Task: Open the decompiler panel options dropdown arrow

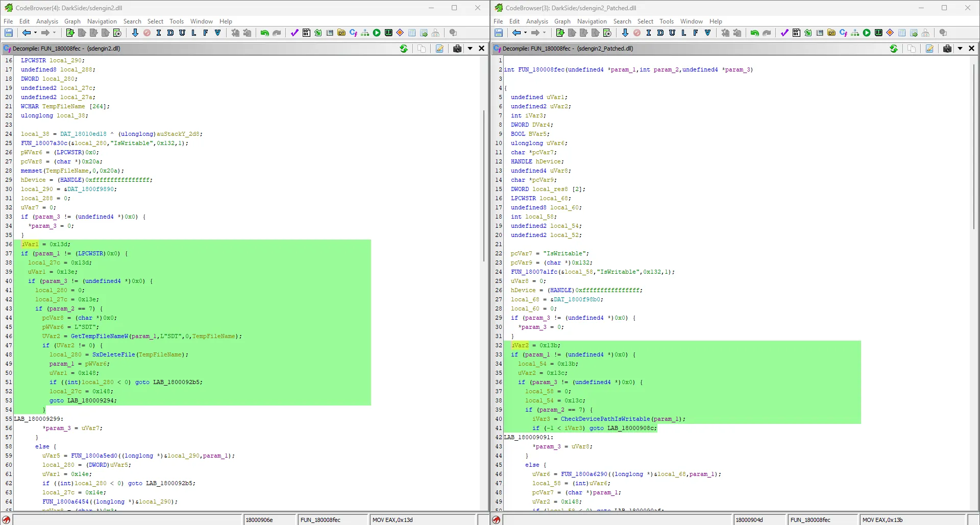Action: pyautogui.click(x=470, y=49)
